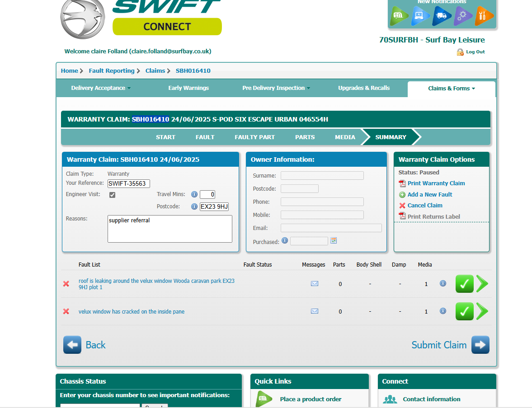
Task: Click the Print Warranty Claim link
Action: 436,183
